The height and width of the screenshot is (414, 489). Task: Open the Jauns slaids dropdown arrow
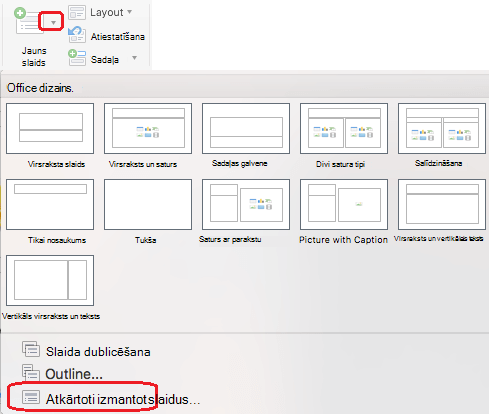click(53, 23)
